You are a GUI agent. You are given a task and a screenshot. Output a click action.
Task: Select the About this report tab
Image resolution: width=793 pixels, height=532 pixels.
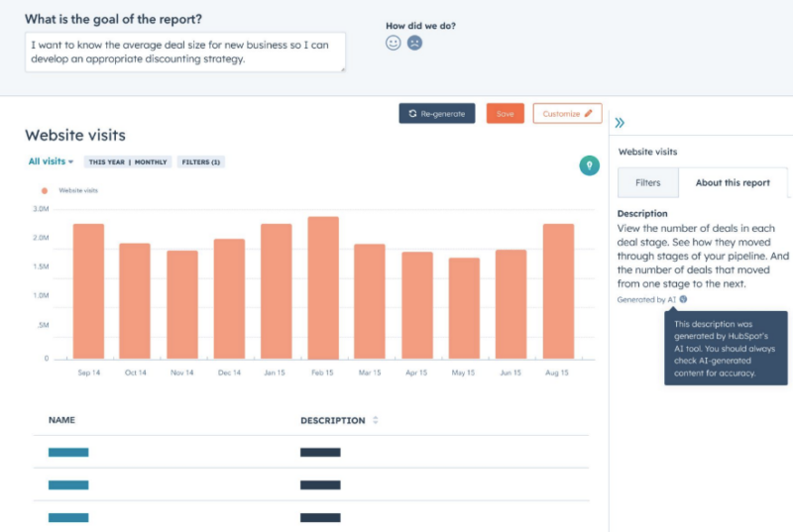[733, 183]
